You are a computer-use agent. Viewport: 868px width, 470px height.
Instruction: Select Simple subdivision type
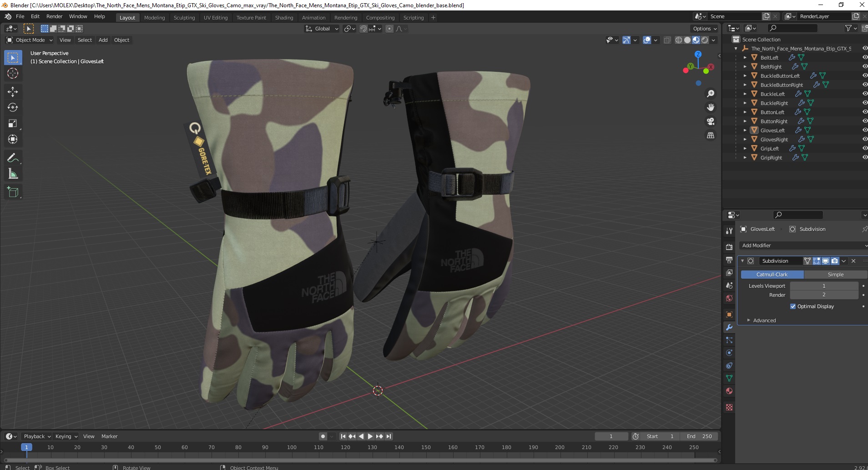[836, 275]
